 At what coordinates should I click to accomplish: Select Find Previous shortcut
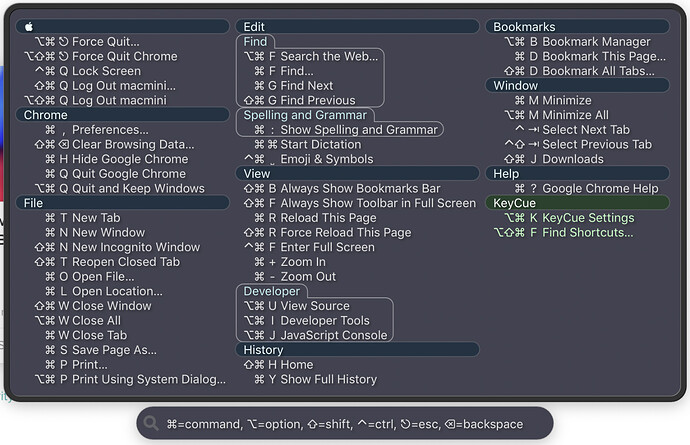pyautogui.click(x=299, y=100)
